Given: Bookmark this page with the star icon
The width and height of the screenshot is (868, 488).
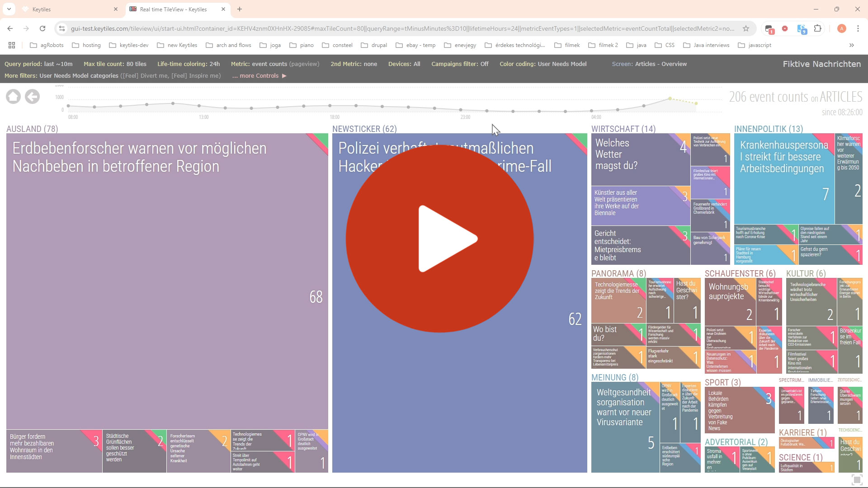Looking at the screenshot, I should coord(746,28).
